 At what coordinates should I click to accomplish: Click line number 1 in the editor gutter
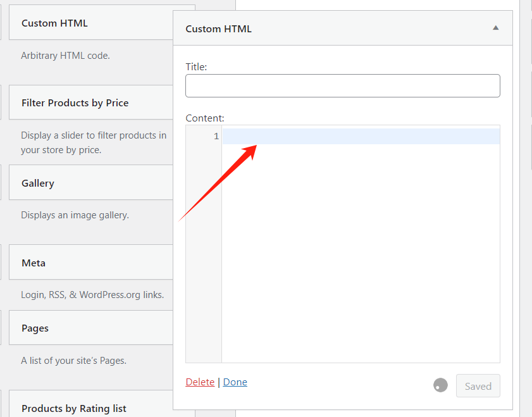(216, 135)
